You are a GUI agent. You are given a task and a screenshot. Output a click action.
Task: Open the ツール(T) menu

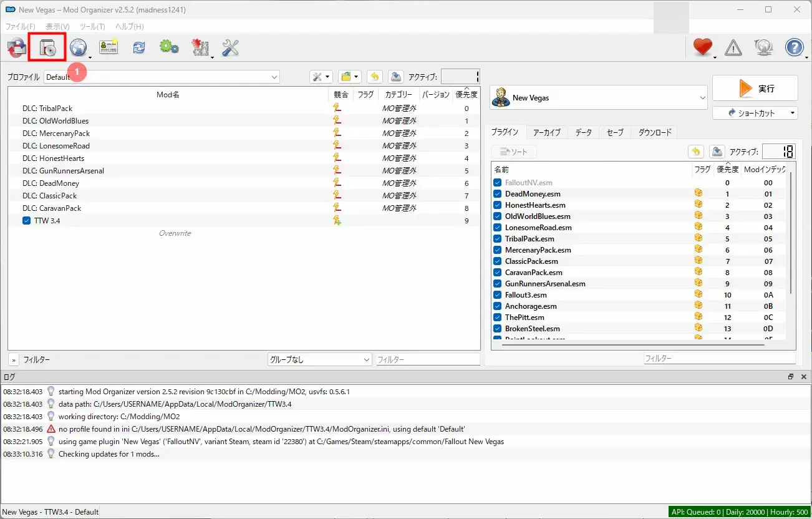coord(92,27)
